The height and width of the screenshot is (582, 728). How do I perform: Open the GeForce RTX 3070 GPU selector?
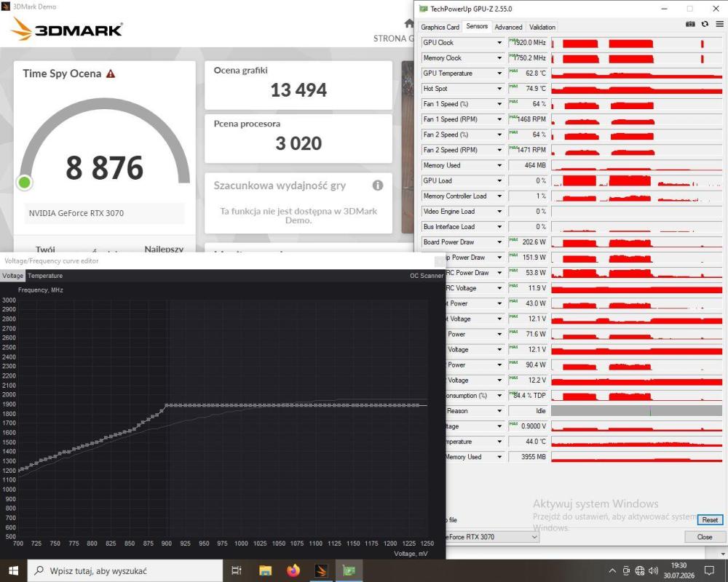(492, 537)
